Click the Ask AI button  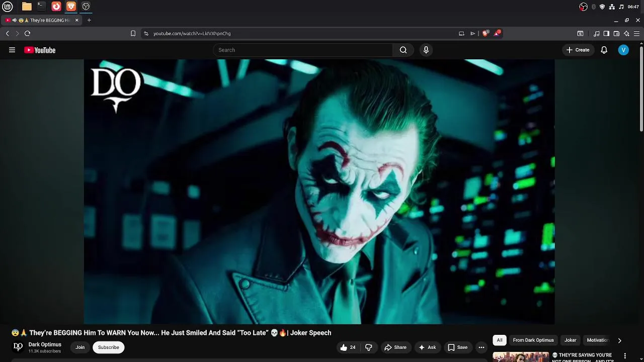[427, 347]
